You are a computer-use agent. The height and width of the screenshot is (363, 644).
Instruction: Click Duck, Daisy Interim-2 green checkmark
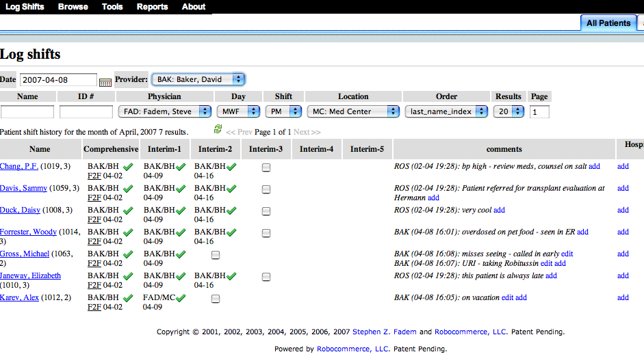[231, 210]
